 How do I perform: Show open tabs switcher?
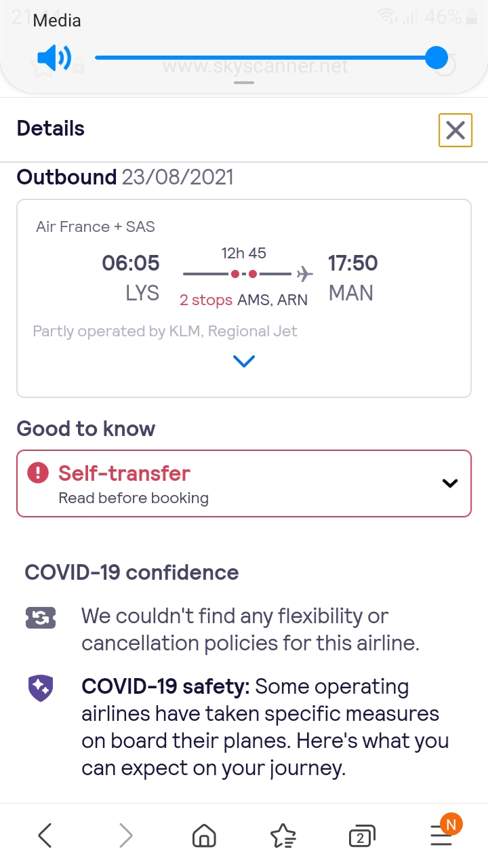(x=362, y=837)
